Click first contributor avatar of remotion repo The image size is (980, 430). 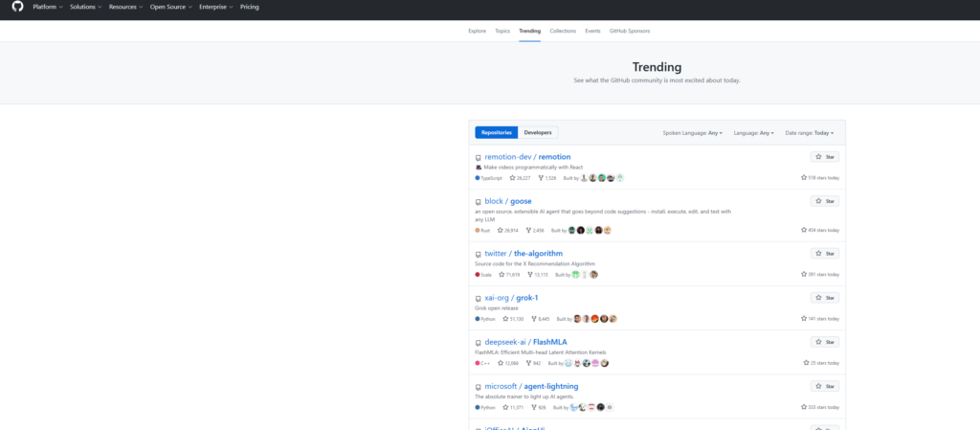click(584, 178)
